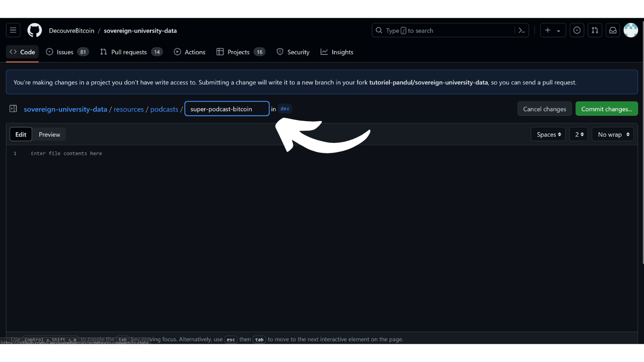
Task: Switch to the Insights tab
Action: click(337, 52)
